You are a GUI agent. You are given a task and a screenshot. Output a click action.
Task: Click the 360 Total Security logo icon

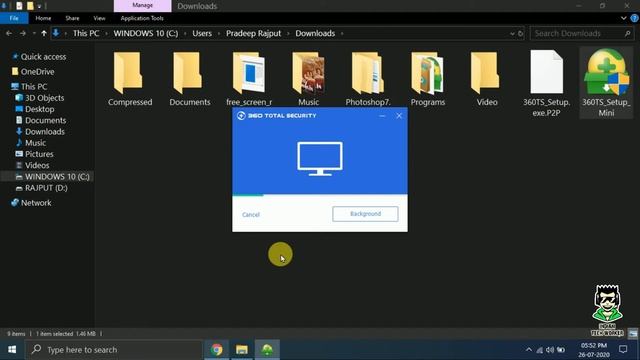click(241, 116)
